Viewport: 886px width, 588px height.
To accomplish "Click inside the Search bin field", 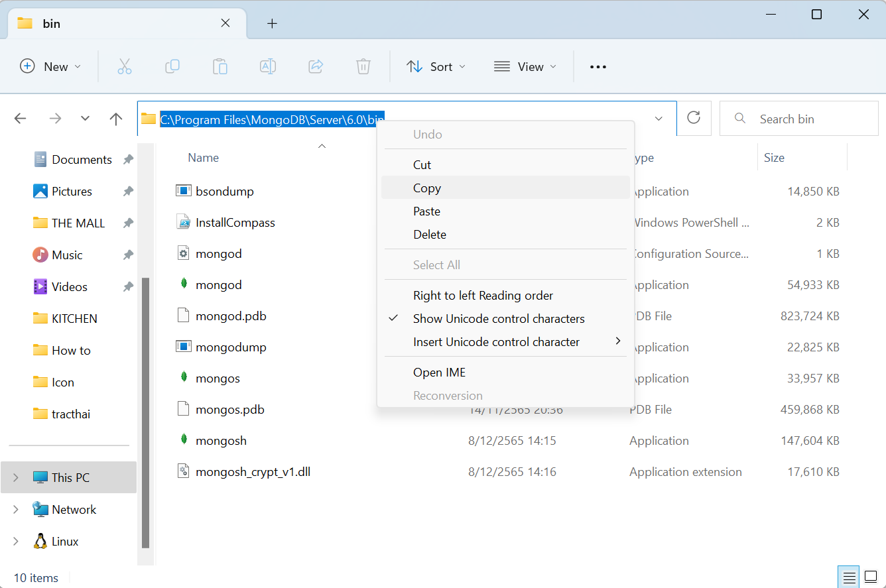I will tap(798, 118).
